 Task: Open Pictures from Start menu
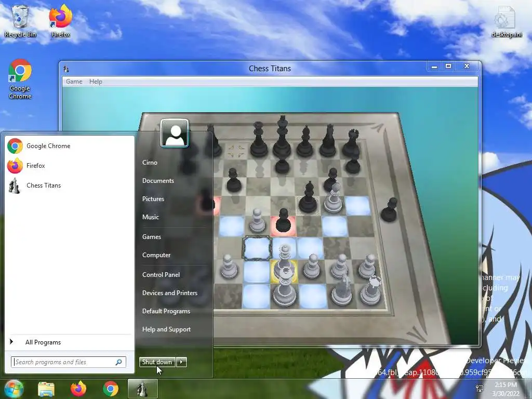pyautogui.click(x=153, y=199)
